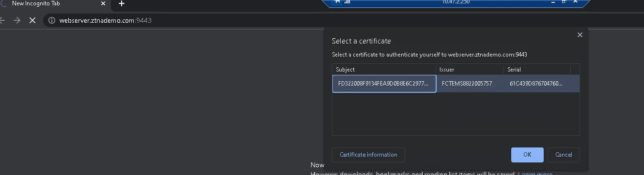Click the remote session signal strength icon
Viewport: 644px width, 175px height.
(x=347, y=1)
